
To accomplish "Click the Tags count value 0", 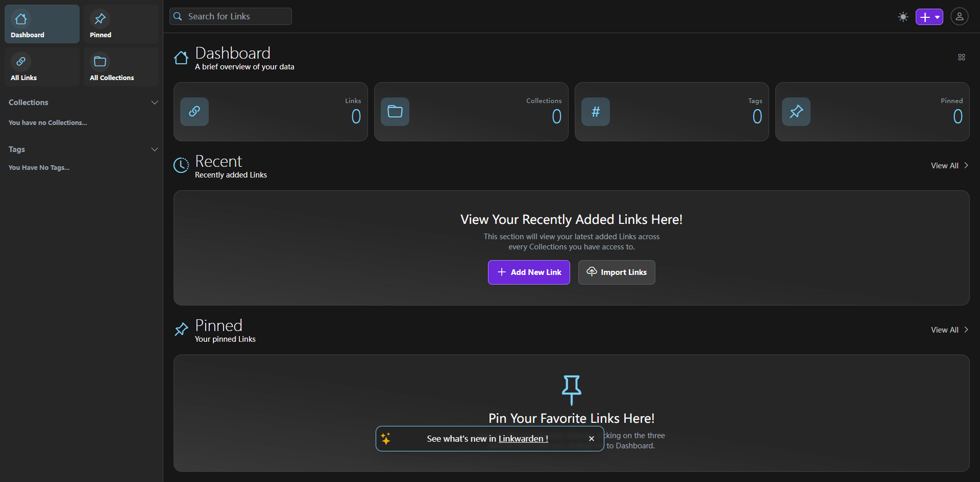I will click(757, 117).
